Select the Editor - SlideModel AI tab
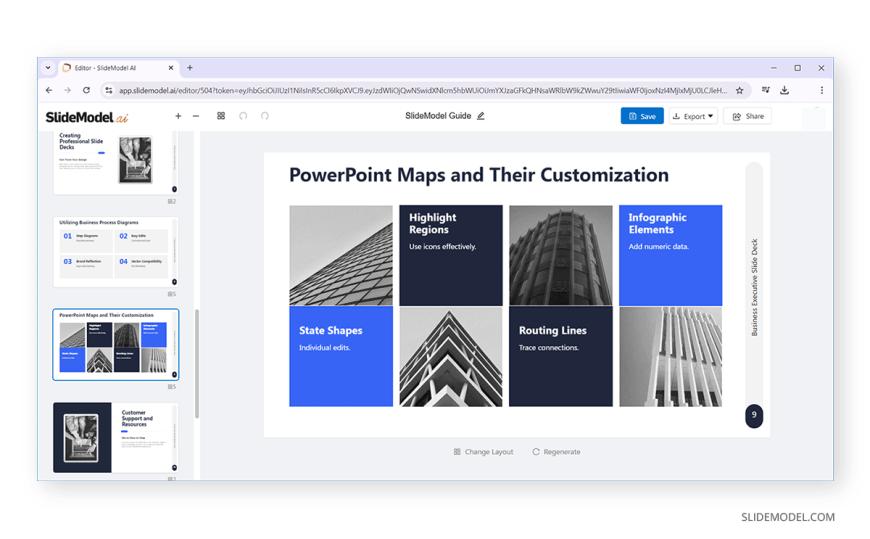 (x=118, y=68)
